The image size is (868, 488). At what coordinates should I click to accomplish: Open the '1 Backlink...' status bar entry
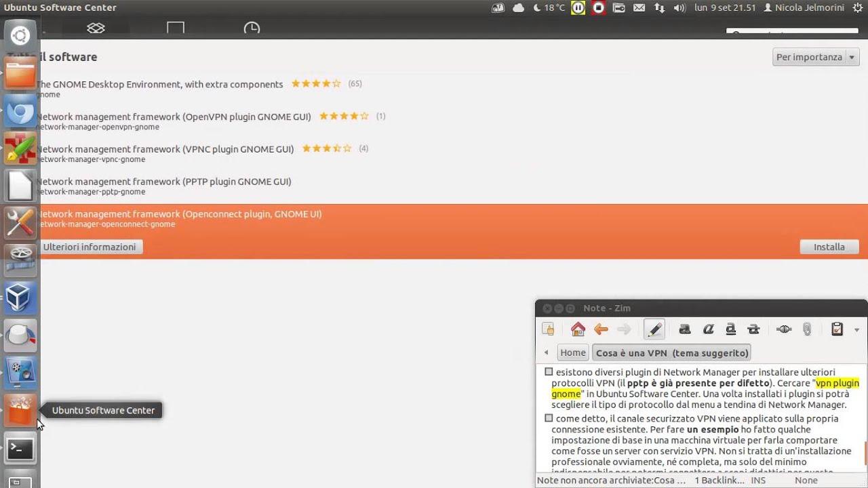[x=719, y=480]
